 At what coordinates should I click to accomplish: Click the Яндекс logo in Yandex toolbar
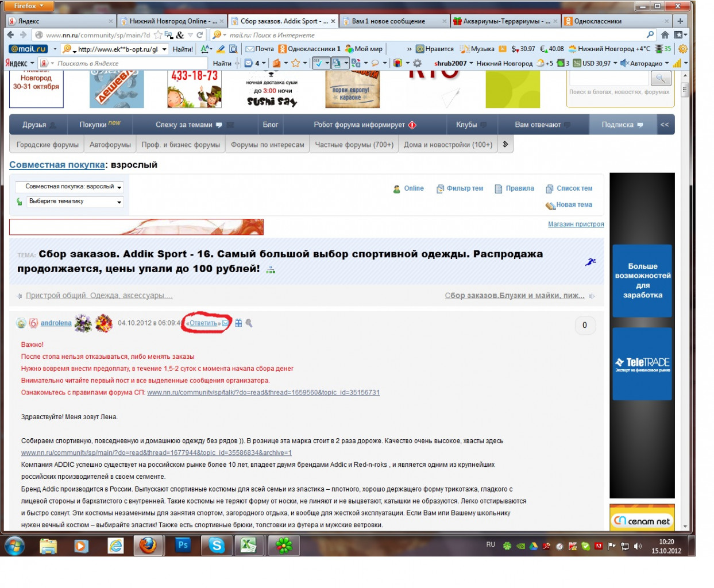16,63
